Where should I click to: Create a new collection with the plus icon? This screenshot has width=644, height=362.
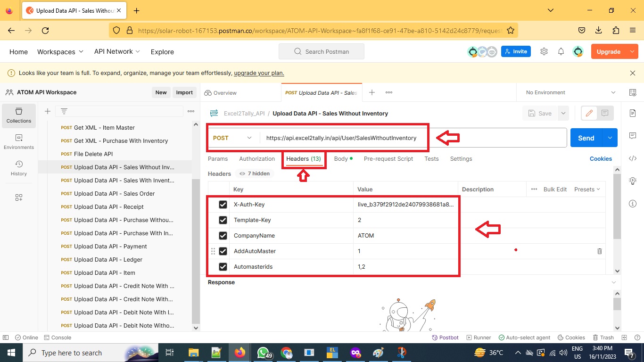pyautogui.click(x=48, y=111)
